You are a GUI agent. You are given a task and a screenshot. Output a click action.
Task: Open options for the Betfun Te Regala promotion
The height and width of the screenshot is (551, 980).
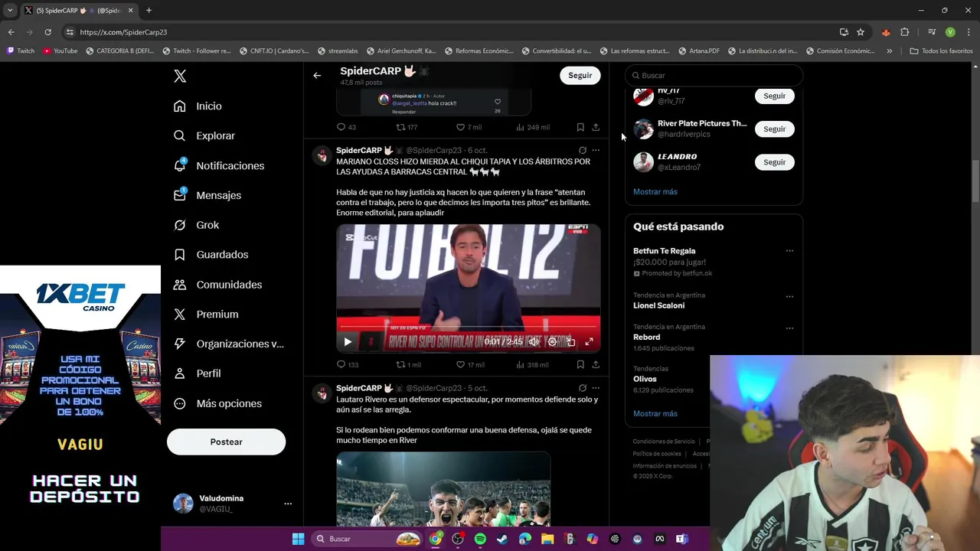(x=789, y=251)
